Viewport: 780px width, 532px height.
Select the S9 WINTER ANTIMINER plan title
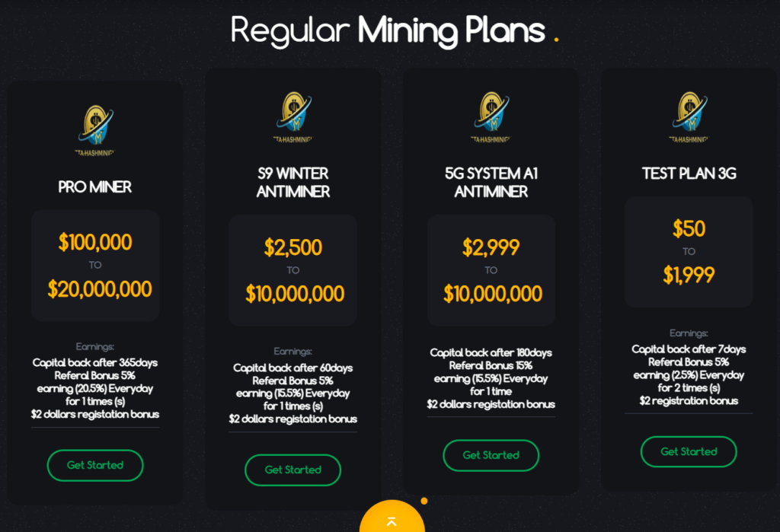pos(292,183)
